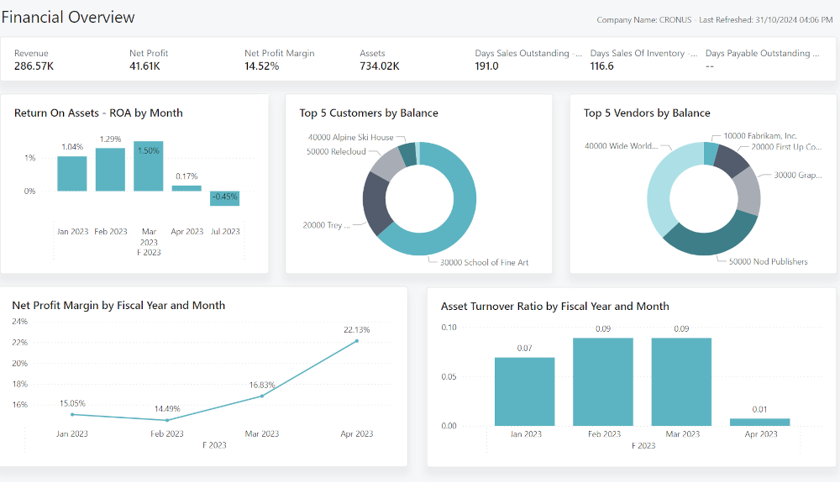
Task: Select the Net Profit Margin 14.52% card
Action: pyautogui.click(x=280, y=60)
